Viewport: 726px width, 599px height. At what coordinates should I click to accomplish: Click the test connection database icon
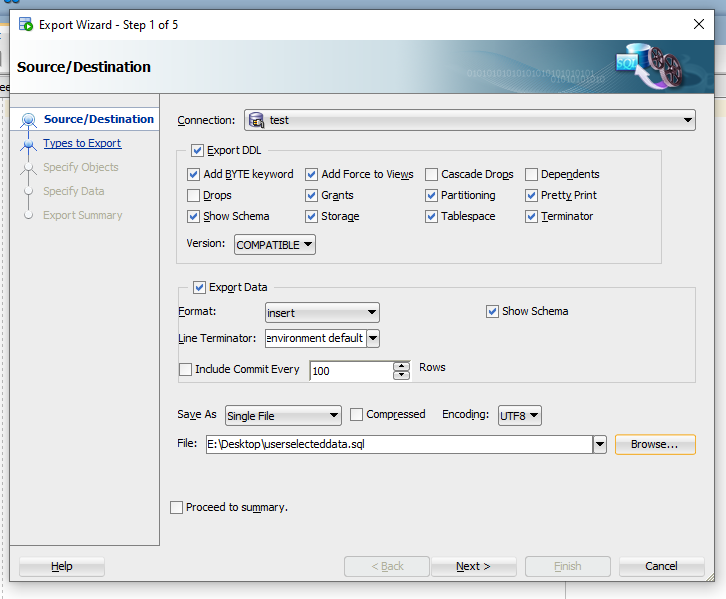click(256, 120)
